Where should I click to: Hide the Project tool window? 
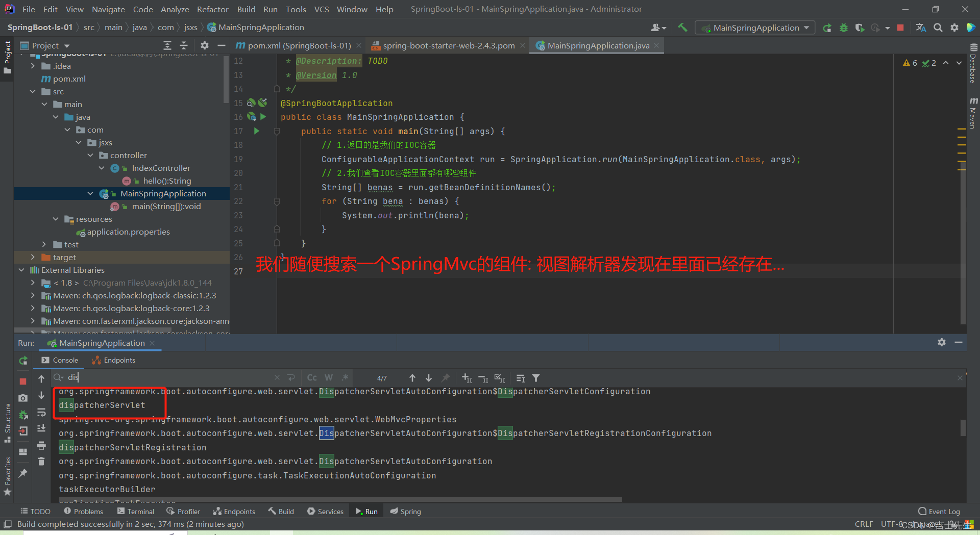tap(221, 45)
